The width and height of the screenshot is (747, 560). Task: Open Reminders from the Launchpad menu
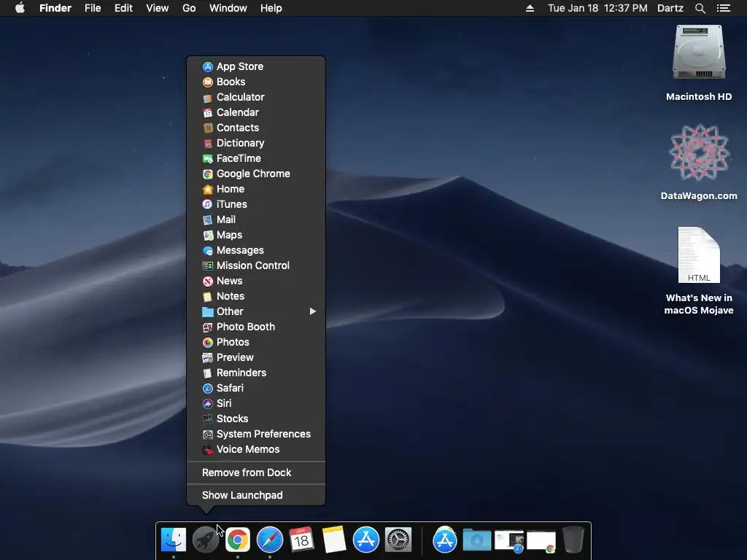point(256,373)
